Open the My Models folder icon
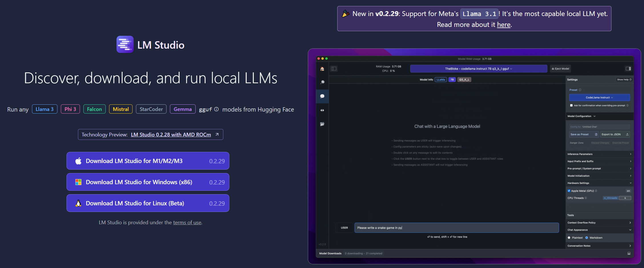This screenshot has height=268, width=644. [x=322, y=124]
